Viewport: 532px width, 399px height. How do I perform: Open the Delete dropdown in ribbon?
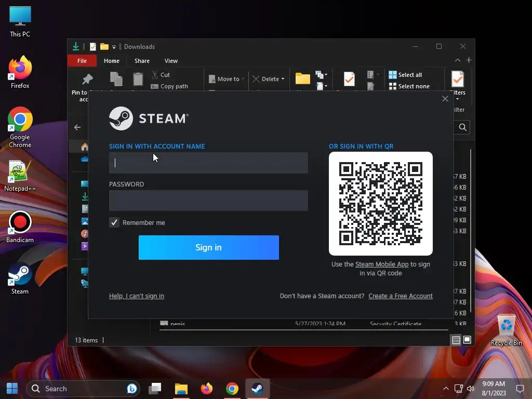269,79
